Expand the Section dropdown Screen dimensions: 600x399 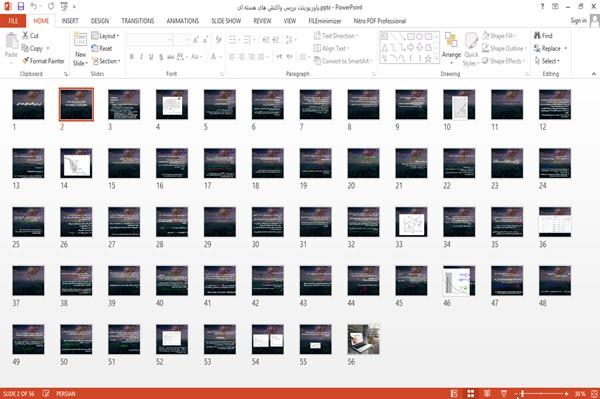[106, 61]
